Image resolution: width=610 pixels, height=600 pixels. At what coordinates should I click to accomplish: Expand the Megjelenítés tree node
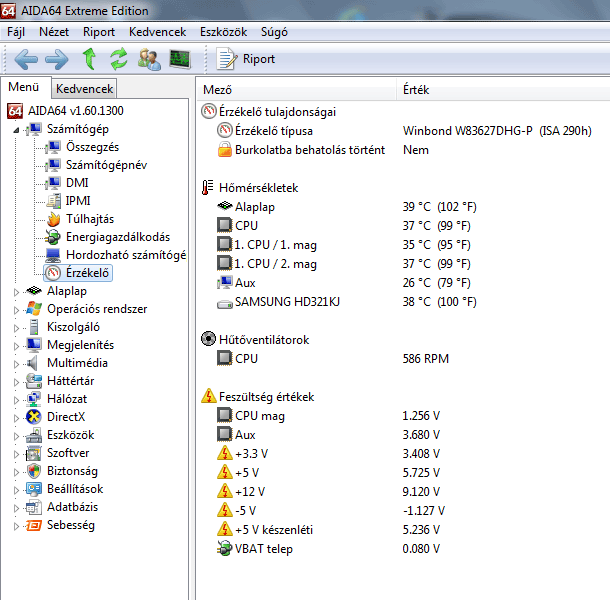pos(16,346)
